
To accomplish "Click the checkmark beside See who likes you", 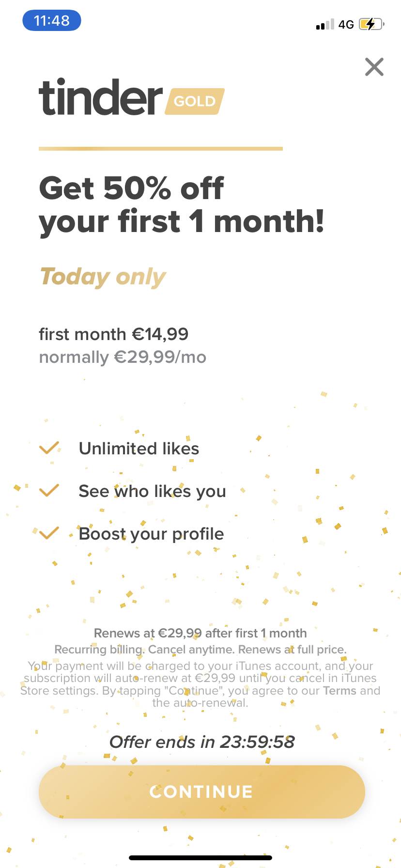I will [x=49, y=490].
